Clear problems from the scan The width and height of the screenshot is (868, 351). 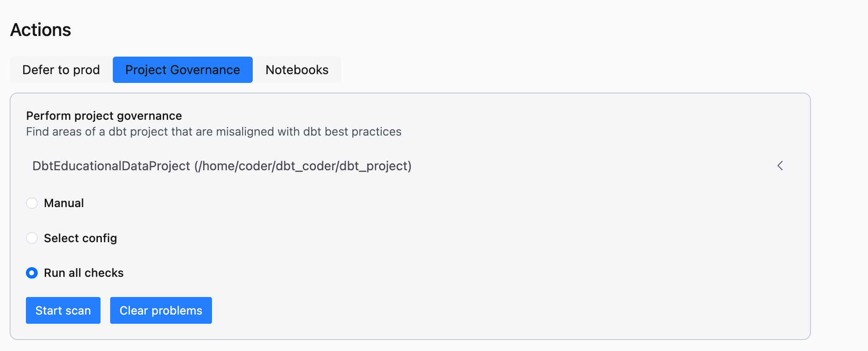[161, 311]
